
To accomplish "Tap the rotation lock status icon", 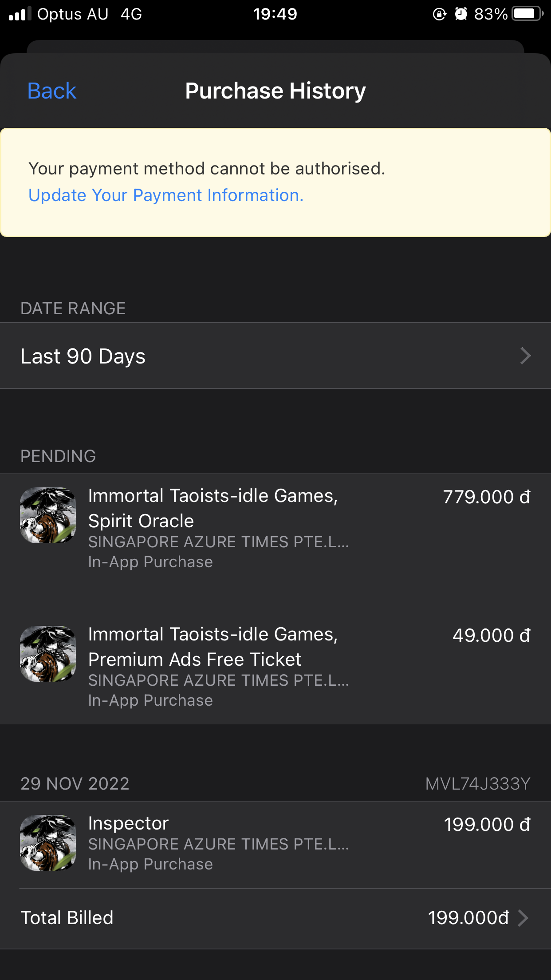I will pos(439,14).
